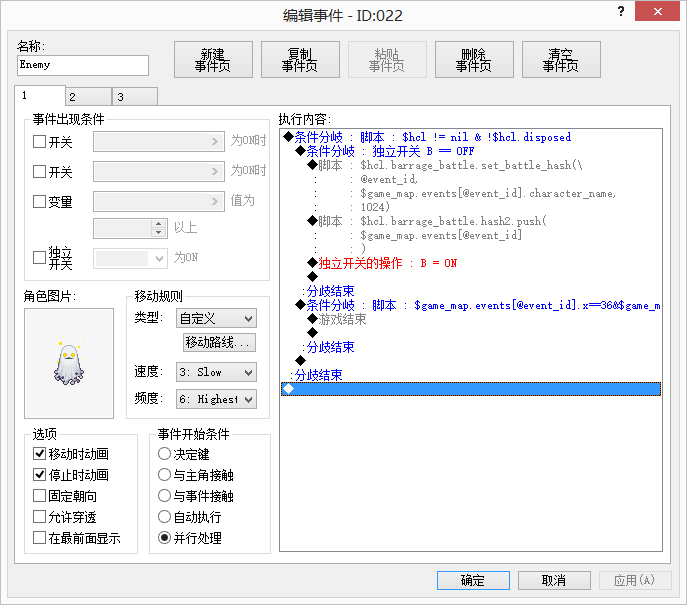Screen dimensions: 687x605
Task: Click the 新建事件页 button
Action: coord(213,60)
